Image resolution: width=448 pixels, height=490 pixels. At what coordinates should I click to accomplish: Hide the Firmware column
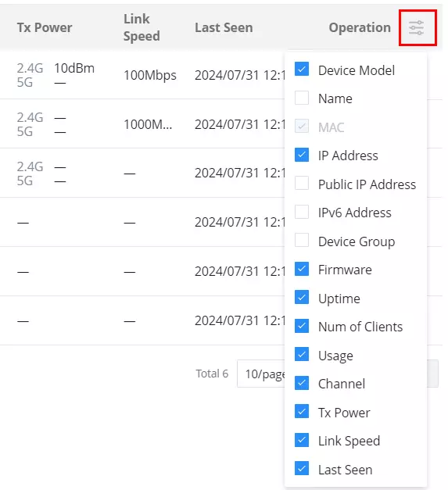click(302, 269)
